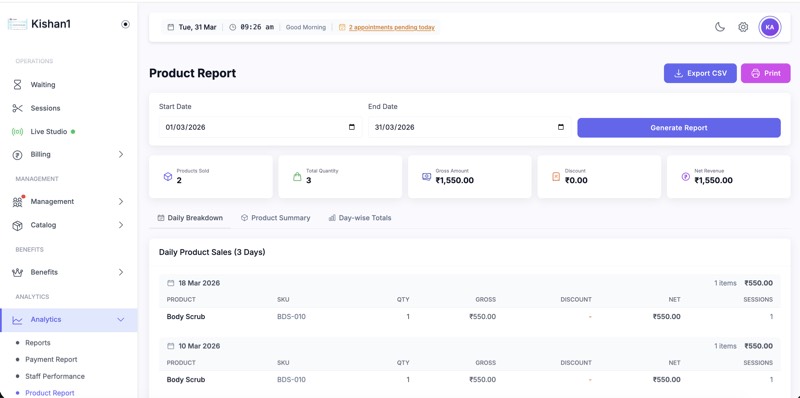This screenshot has width=800, height=398.
Task: Click the Generate Report button
Action: click(x=679, y=128)
